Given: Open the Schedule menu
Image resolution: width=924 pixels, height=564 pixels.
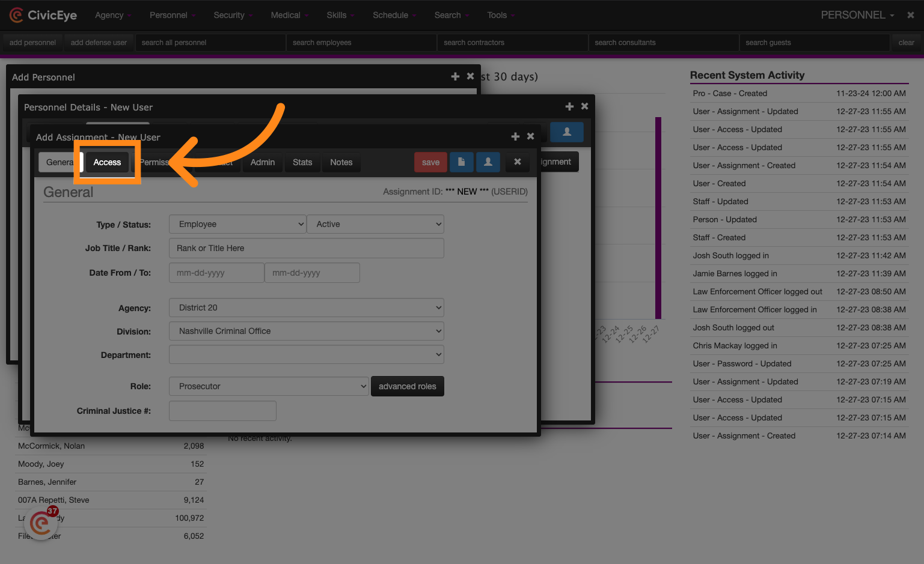Looking at the screenshot, I should pos(394,15).
